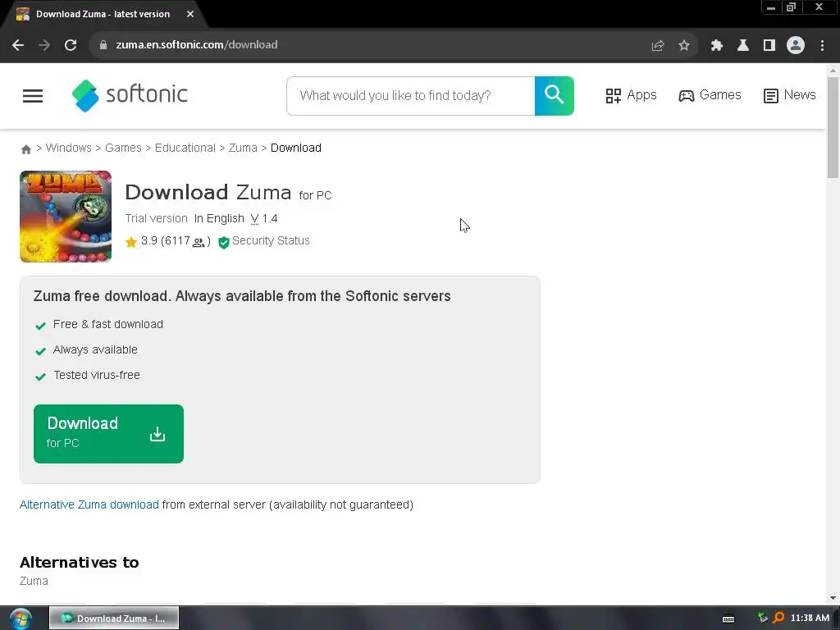The image size is (840, 630).
Task: Click the yellow rating star
Action: coord(131,242)
